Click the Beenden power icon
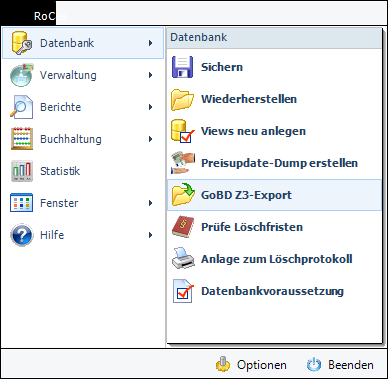The width and height of the screenshot is (388, 379). click(x=314, y=364)
